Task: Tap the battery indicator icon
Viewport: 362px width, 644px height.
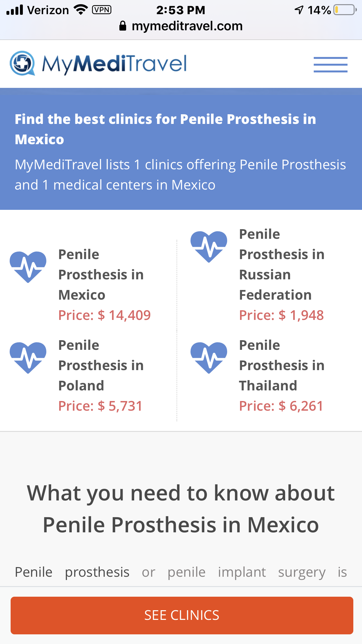Action: click(x=345, y=10)
